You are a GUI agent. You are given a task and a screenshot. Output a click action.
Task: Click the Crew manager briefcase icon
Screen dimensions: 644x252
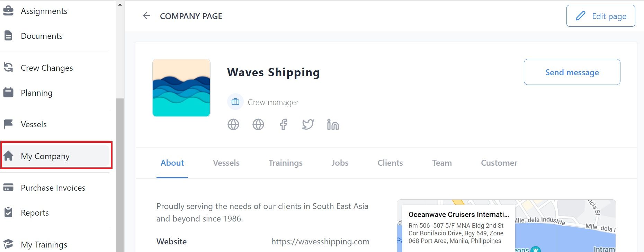(x=235, y=102)
